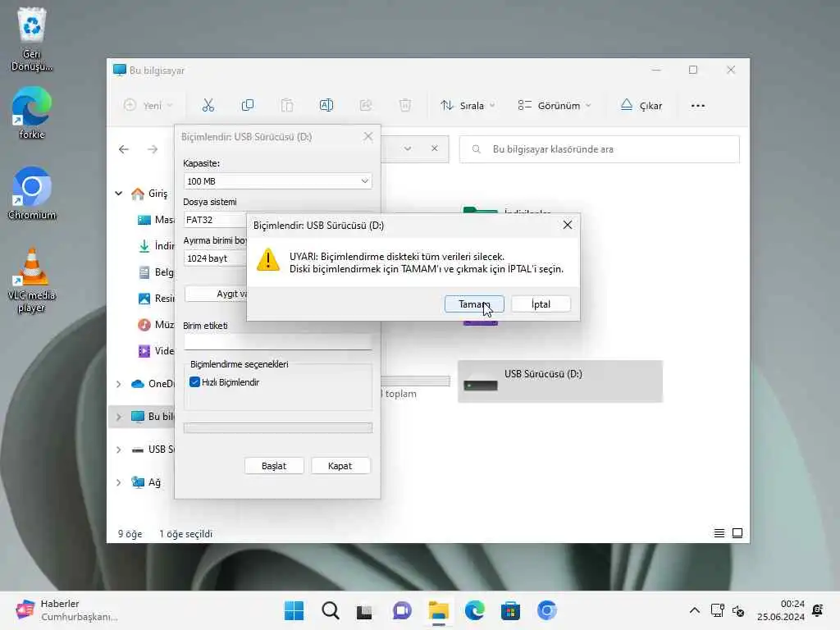This screenshot has width=840, height=630.
Task: Select the Ağ network item in sidebar
Action: pyautogui.click(x=146, y=482)
